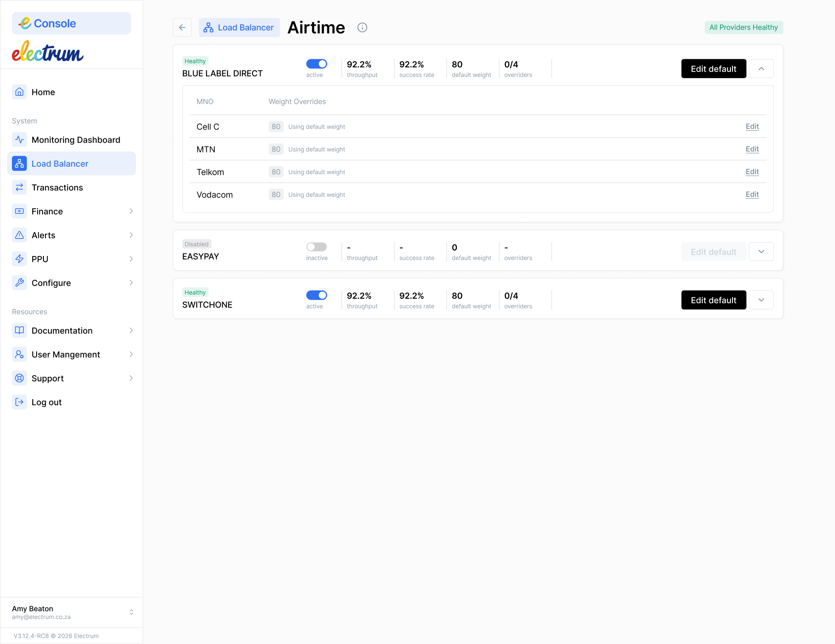Click the Log out door icon
The width and height of the screenshot is (835, 644).
click(19, 402)
